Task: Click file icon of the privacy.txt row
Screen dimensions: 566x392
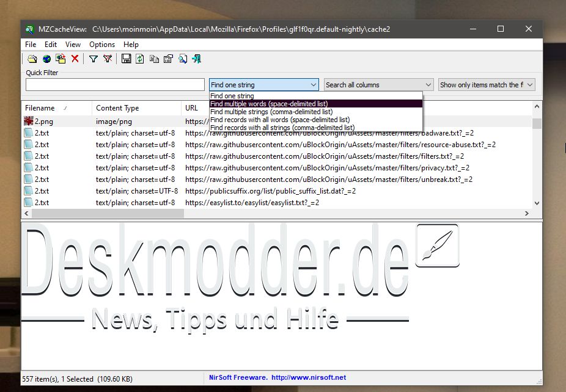Action: tap(29, 167)
